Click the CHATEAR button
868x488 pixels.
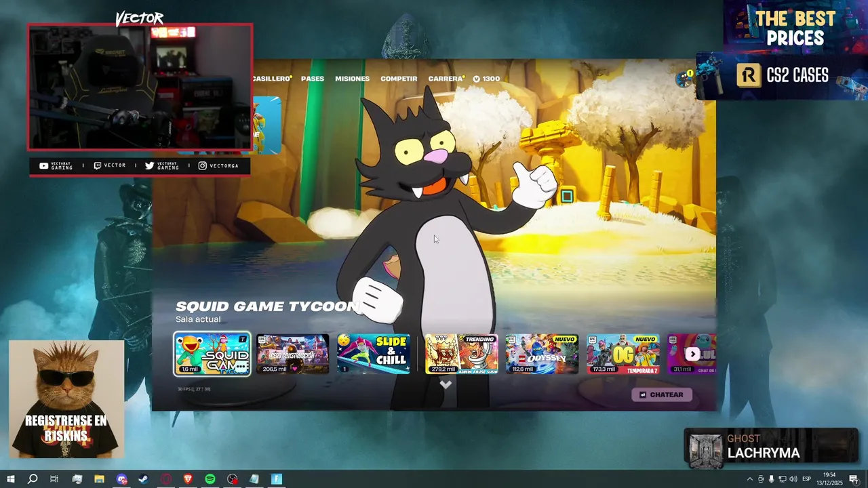click(x=662, y=394)
